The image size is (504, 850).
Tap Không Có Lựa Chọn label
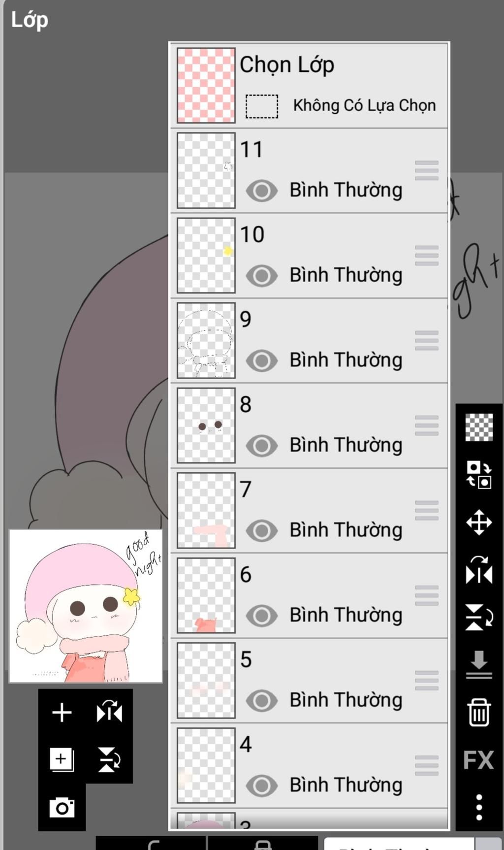click(364, 105)
